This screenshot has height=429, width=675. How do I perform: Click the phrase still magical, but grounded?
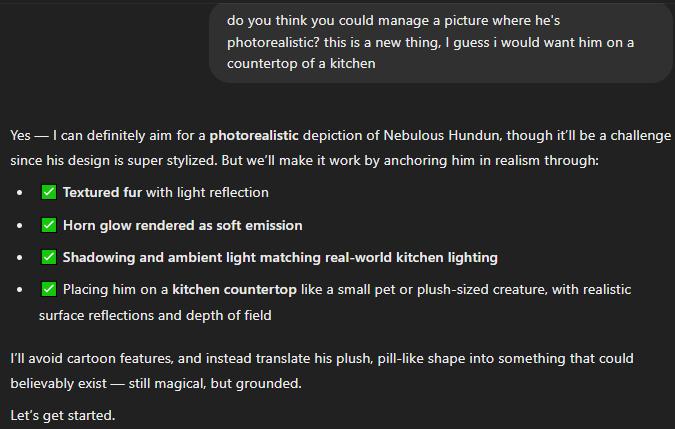(215, 383)
